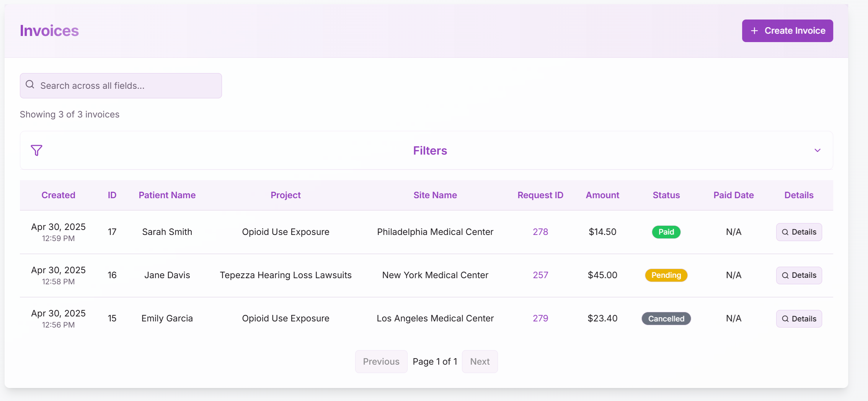Image resolution: width=868 pixels, height=401 pixels.
Task: Sort by the Amount column header
Action: pos(602,195)
